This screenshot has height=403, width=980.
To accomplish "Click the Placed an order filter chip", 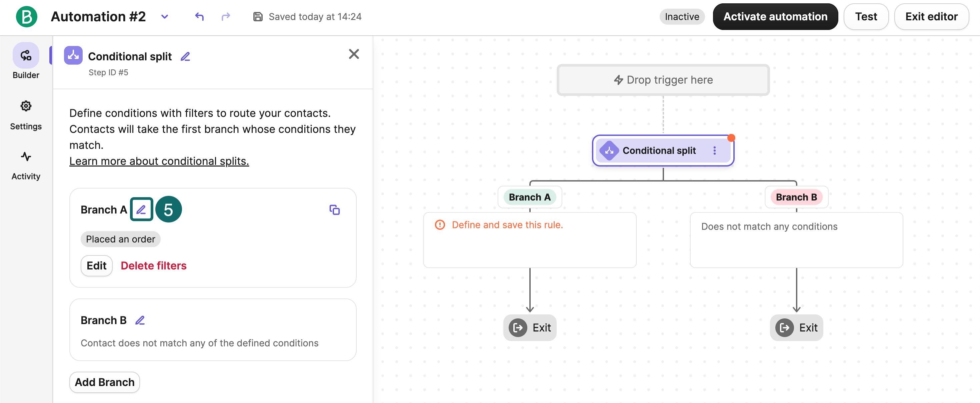I will coord(120,239).
